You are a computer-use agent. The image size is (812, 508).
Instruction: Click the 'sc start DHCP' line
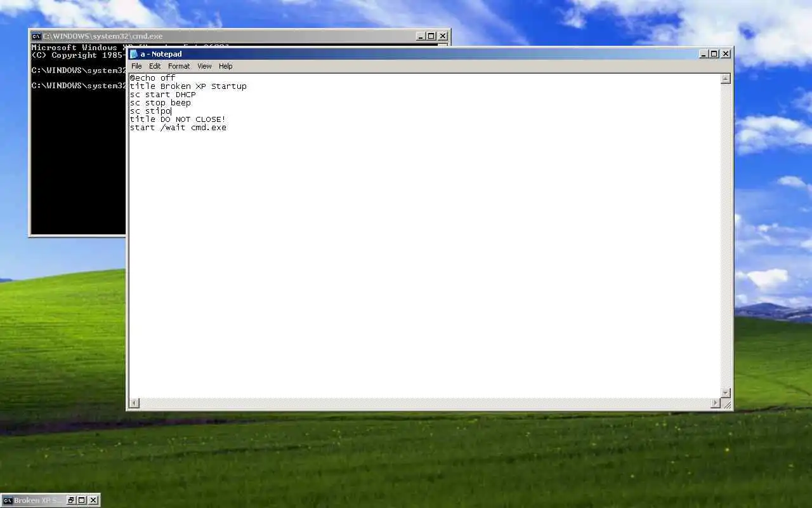point(162,95)
